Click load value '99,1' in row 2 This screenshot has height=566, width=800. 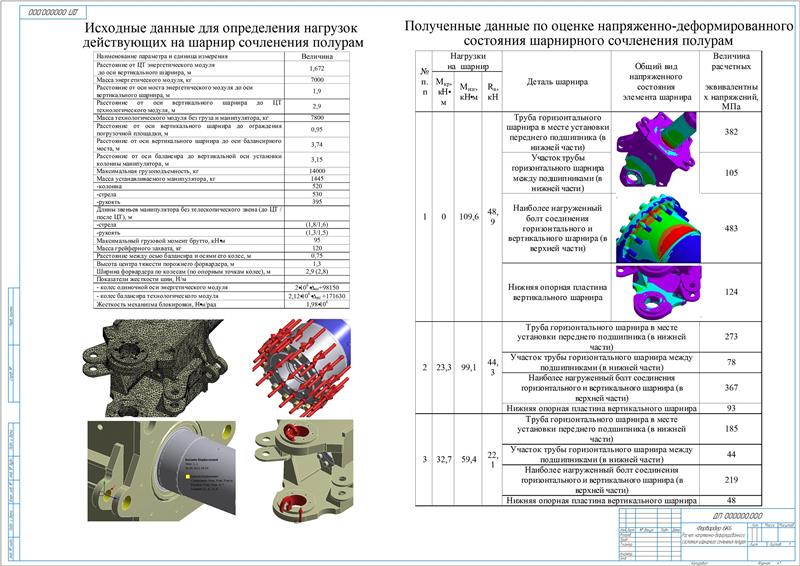tap(468, 367)
